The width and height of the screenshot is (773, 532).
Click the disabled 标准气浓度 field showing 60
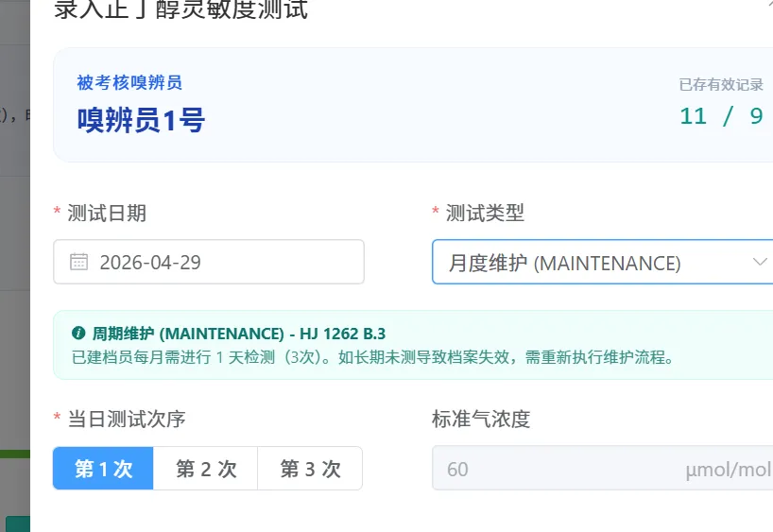point(602,469)
